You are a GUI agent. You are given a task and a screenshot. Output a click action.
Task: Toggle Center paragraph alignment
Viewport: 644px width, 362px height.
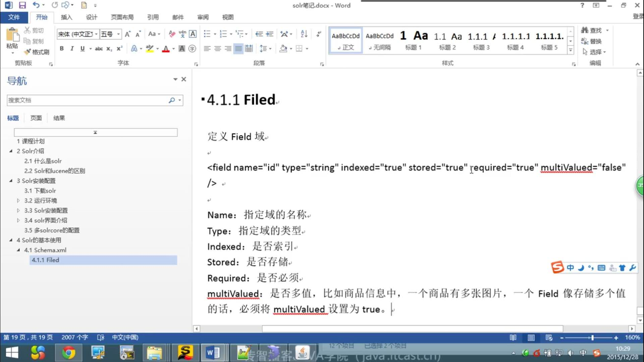point(218,49)
